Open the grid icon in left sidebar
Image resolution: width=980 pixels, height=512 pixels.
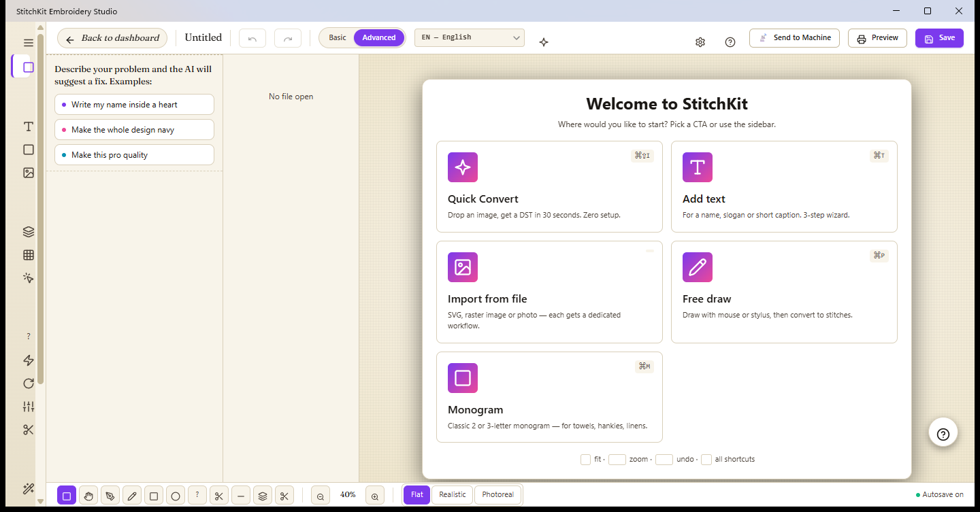pos(28,255)
